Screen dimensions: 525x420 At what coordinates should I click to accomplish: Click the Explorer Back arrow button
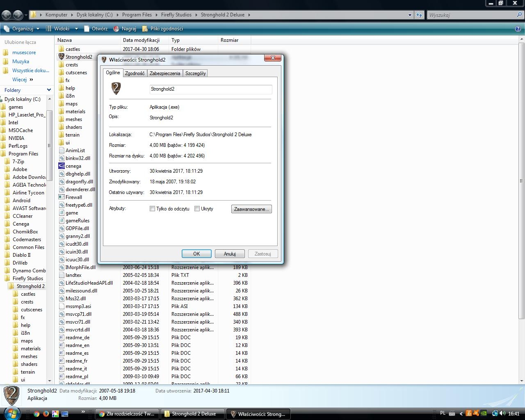6,15
